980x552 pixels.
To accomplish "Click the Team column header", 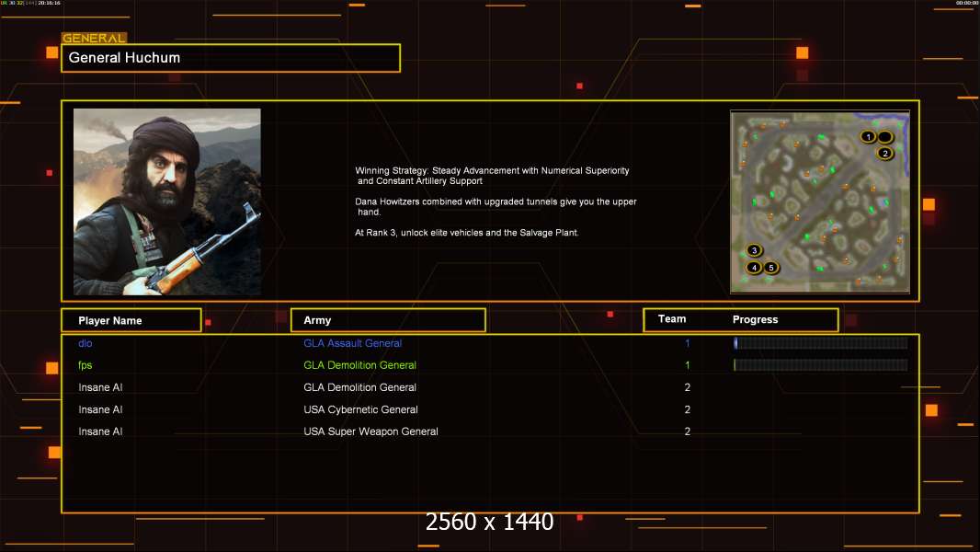I will [x=672, y=319].
